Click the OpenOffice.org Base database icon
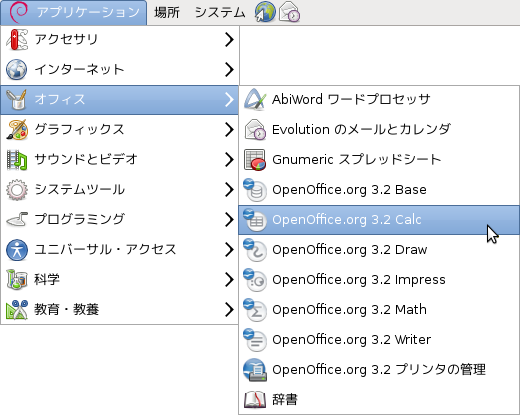The image size is (520, 415). (x=255, y=190)
